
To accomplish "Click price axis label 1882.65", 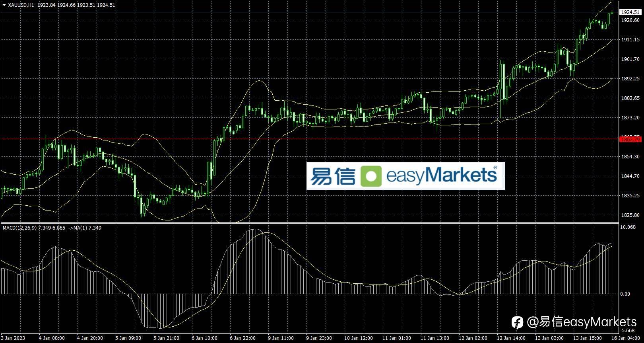I will point(630,98).
